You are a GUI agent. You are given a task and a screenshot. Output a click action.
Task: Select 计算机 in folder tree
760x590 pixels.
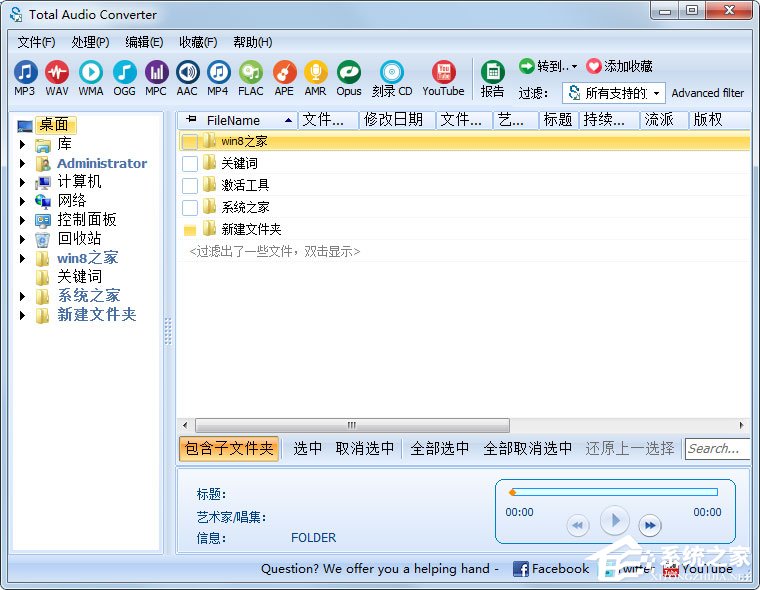tap(79, 181)
